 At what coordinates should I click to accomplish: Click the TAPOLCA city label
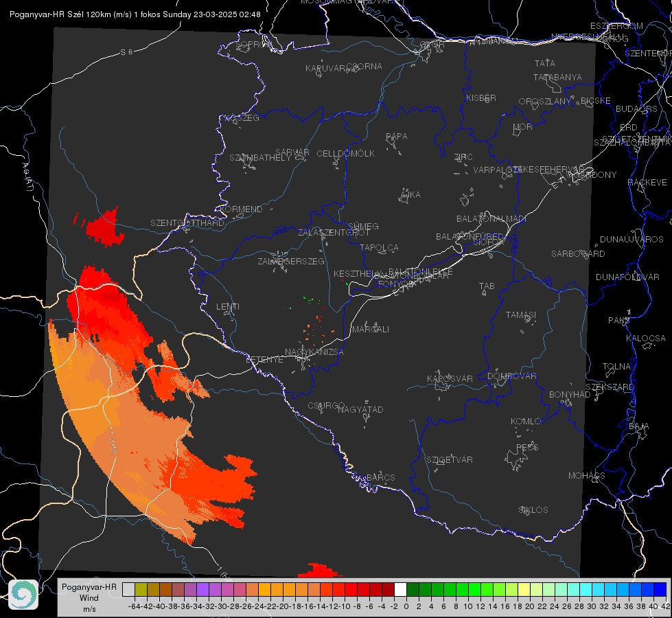tap(379, 248)
